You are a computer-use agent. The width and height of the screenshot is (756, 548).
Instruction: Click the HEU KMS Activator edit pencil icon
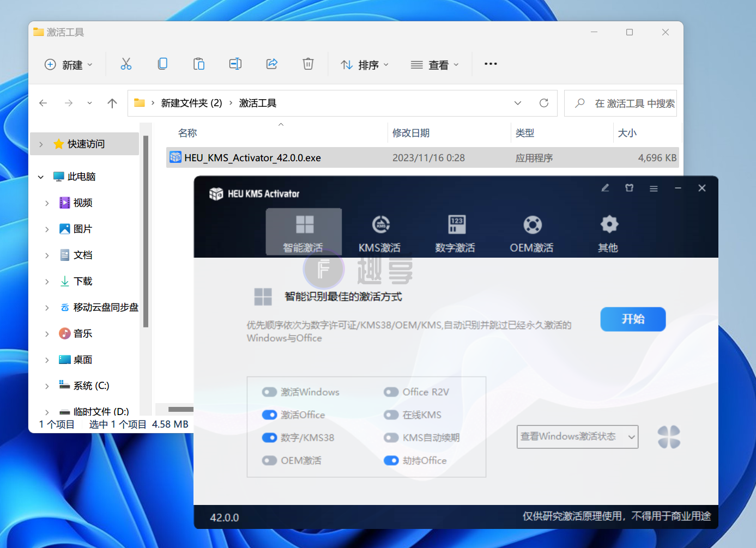tap(605, 188)
